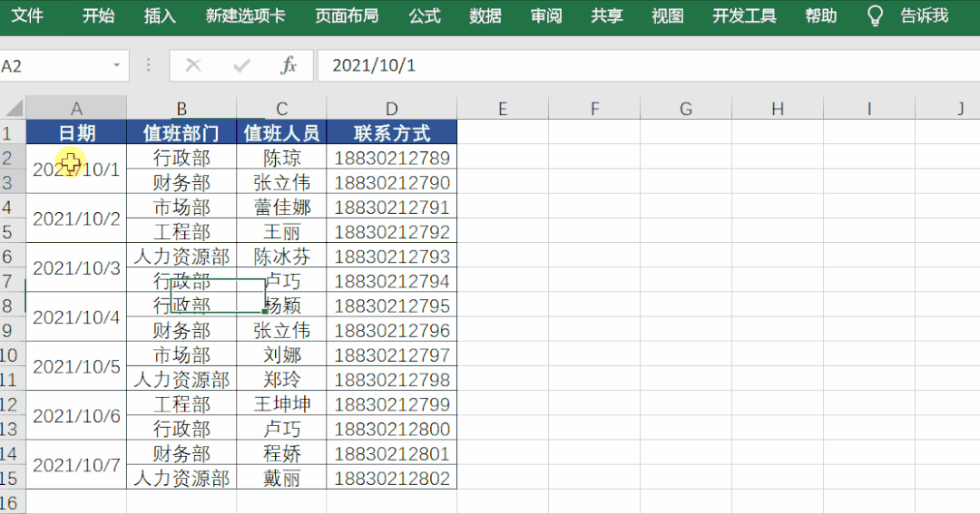Screen dimensions: 980x514
Task: Click the 告诉我 search box
Action: pos(925,15)
